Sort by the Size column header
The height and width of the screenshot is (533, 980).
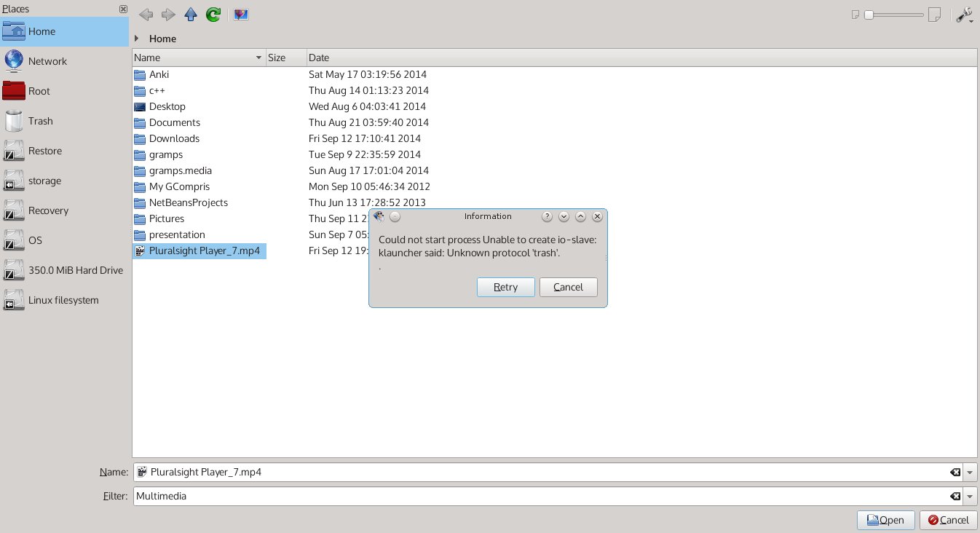click(x=286, y=58)
